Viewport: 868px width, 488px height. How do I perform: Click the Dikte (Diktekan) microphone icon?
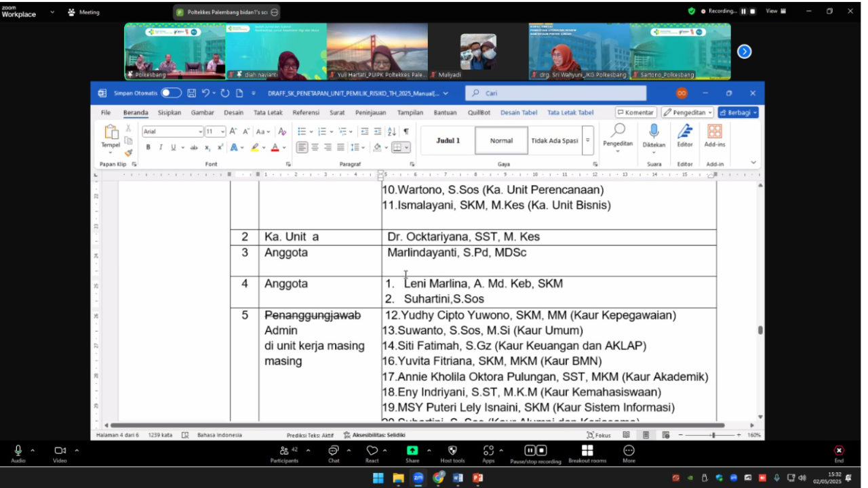[654, 131]
